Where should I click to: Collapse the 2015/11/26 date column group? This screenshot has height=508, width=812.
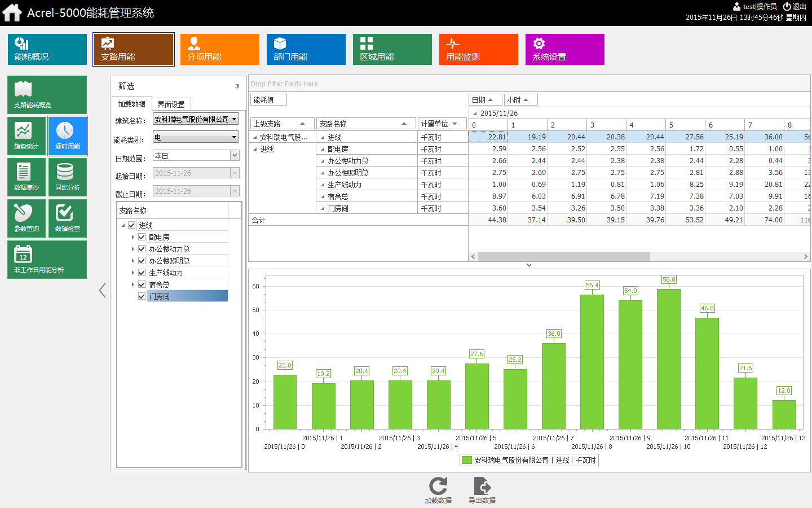[x=475, y=113]
